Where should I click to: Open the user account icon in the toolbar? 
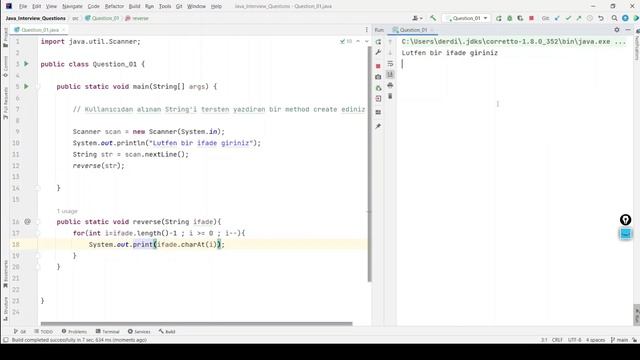[x=416, y=18]
